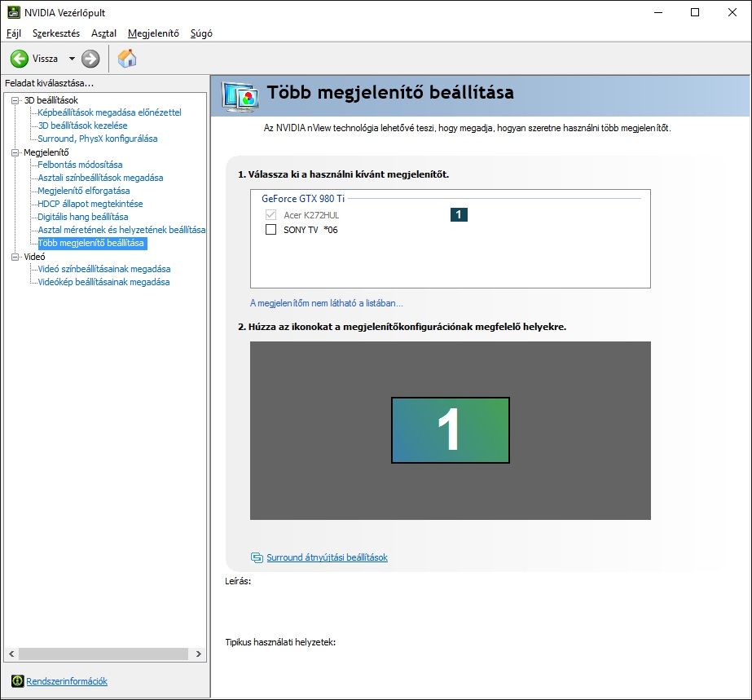Click the Rendszerinformációk NVIDIA icon
This screenshot has height=700, width=752.
click(x=18, y=680)
